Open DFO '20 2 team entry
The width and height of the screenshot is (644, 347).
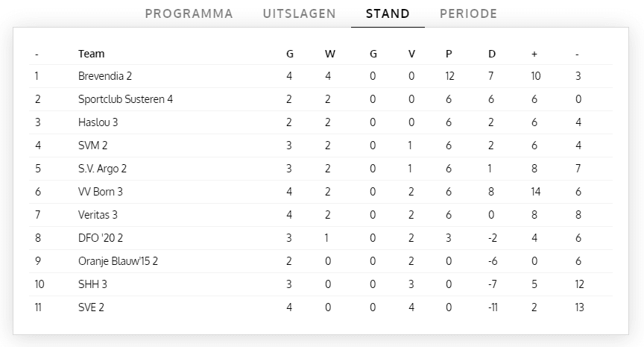[x=101, y=238]
